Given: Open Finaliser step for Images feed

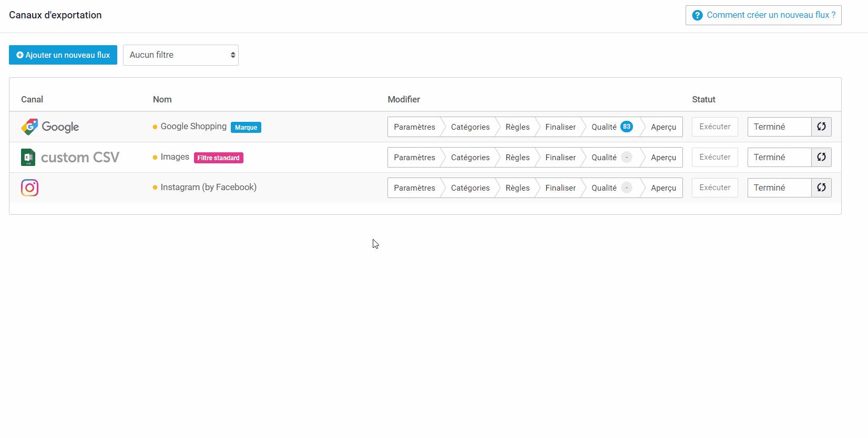Looking at the screenshot, I should click(560, 157).
